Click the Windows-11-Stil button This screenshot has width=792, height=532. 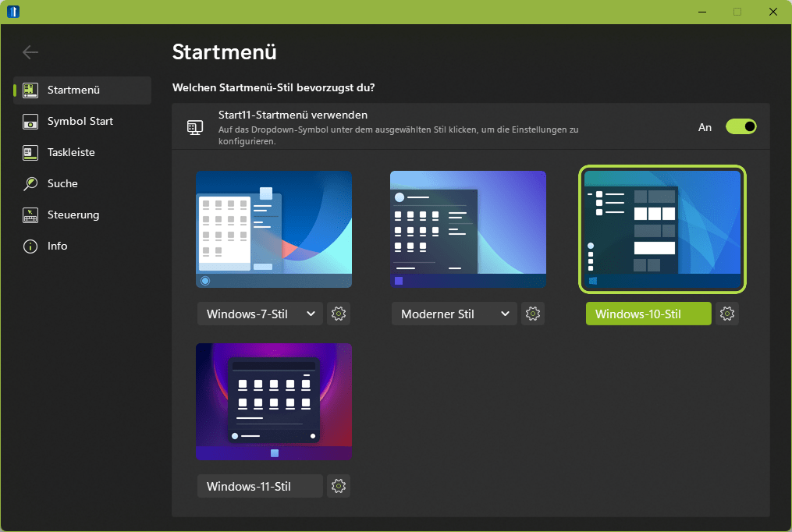pos(260,486)
